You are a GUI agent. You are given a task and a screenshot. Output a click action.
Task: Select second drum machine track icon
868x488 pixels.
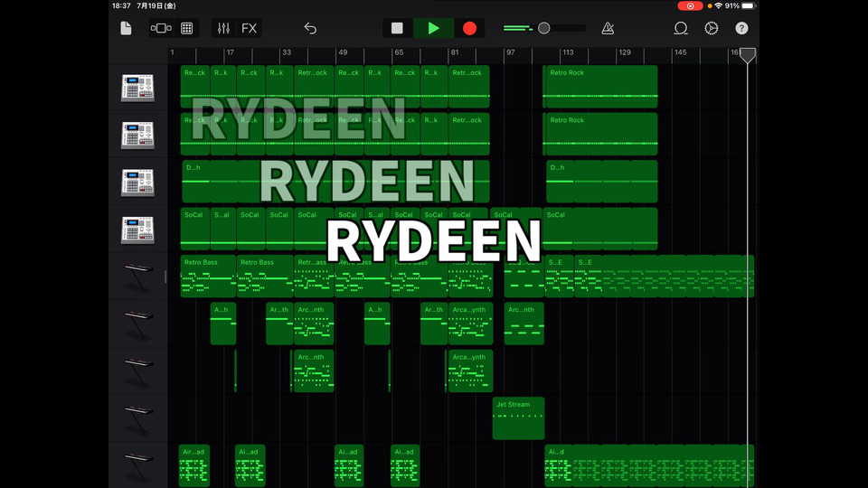137,135
